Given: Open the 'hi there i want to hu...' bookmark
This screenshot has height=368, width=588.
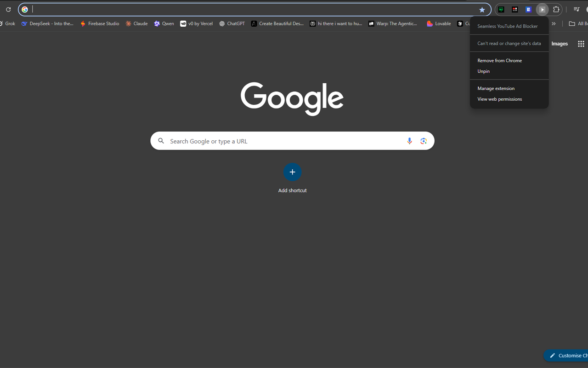Looking at the screenshot, I should [x=336, y=23].
